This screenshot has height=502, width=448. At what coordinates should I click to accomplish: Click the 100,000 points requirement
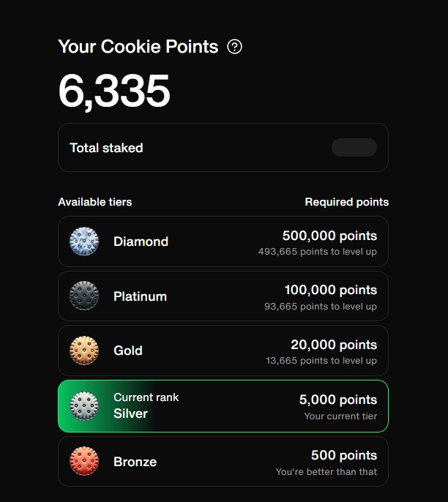(330, 290)
